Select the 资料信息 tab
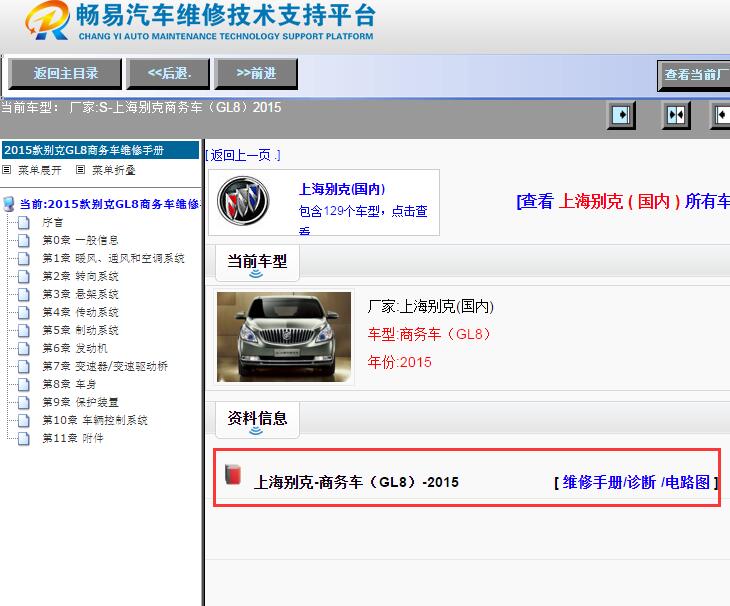 point(257,420)
